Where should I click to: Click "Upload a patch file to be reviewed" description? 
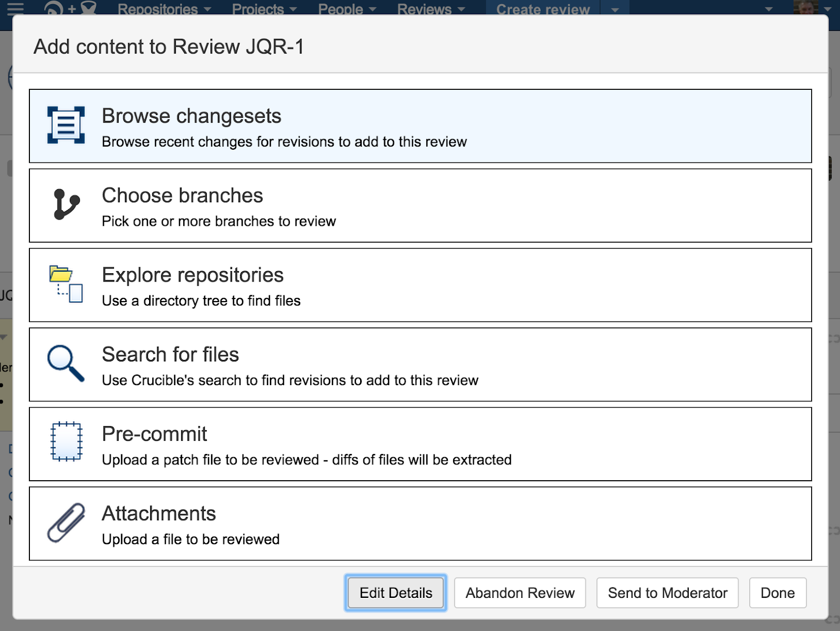[x=307, y=460]
